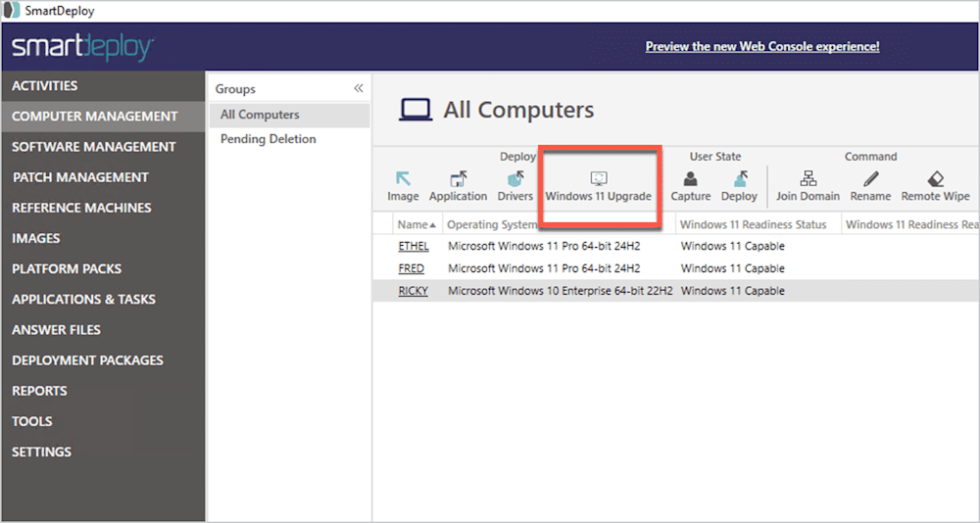The width and height of the screenshot is (980, 523).
Task: Open Reference Machines section
Action: (103, 208)
